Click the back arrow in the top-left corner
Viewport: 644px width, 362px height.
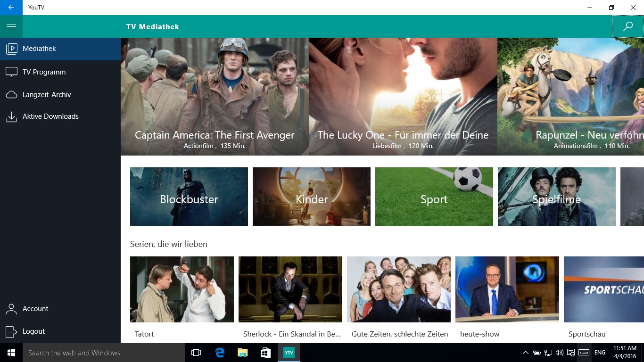(11, 8)
